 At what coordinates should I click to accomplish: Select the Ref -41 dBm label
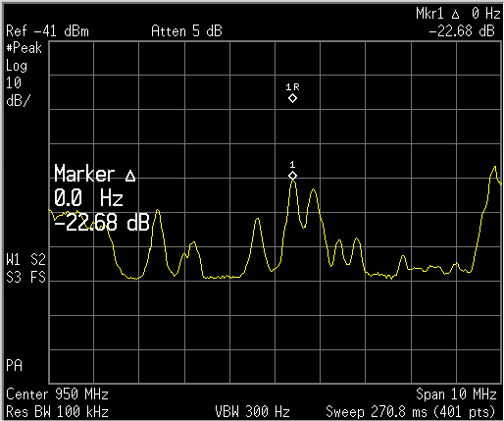point(47,31)
